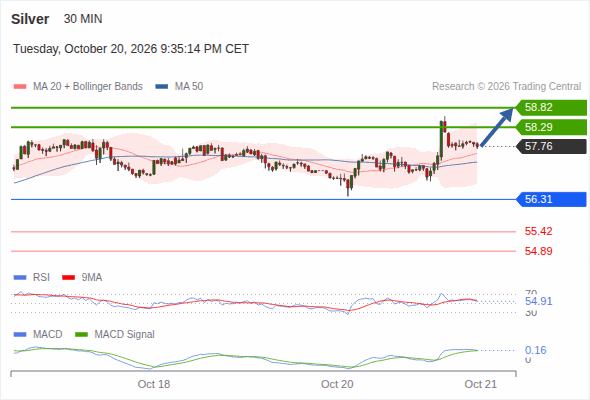Click the MACD legend swatch
590x400 pixels.
pos(20,335)
